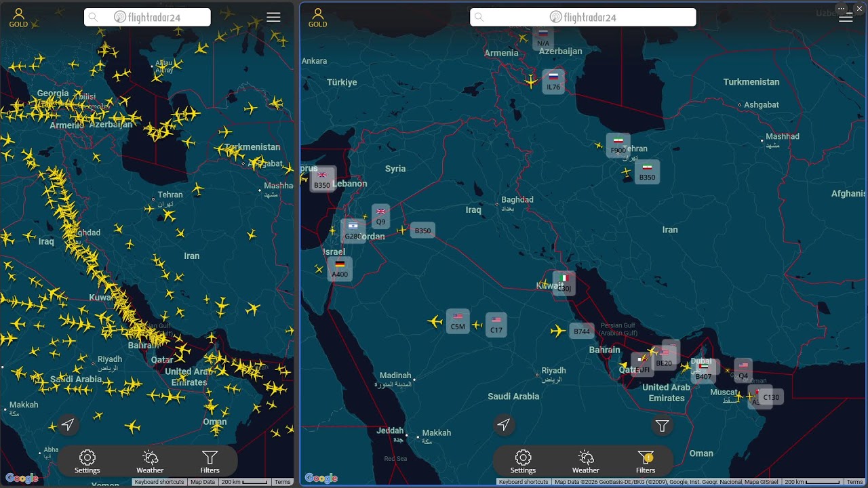Viewport: 868px width, 488px height.
Task: Select the C17 aircraft with US flag
Action: [496, 325]
